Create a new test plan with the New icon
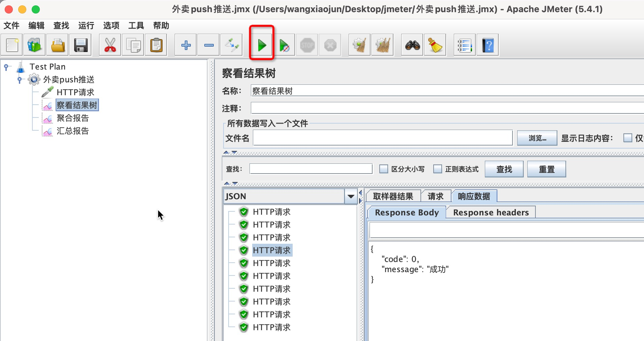 tap(12, 45)
